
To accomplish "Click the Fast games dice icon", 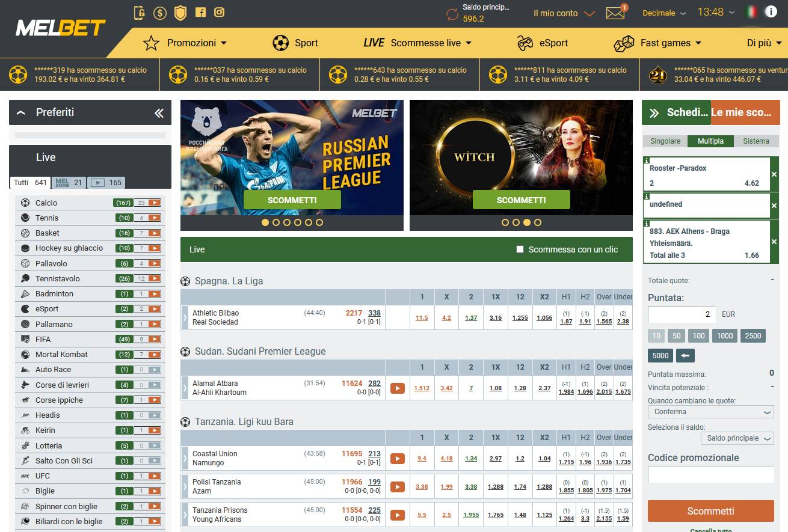I will point(624,43).
